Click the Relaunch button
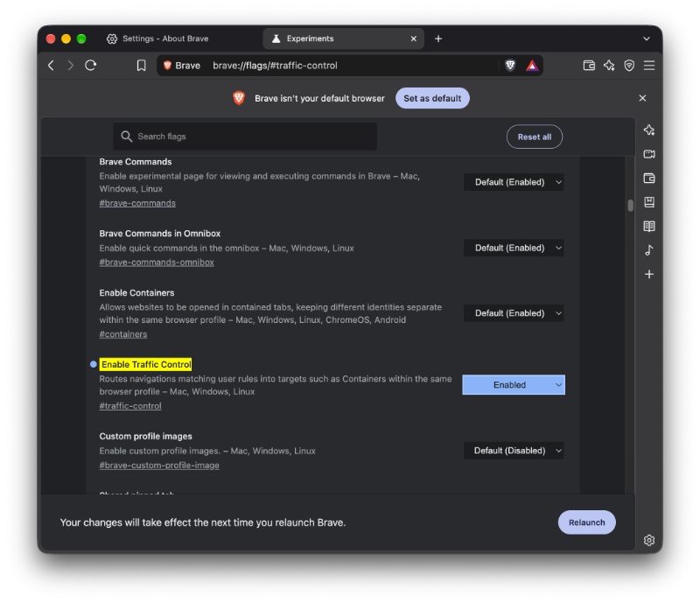The width and height of the screenshot is (700, 603). pos(586,522)
